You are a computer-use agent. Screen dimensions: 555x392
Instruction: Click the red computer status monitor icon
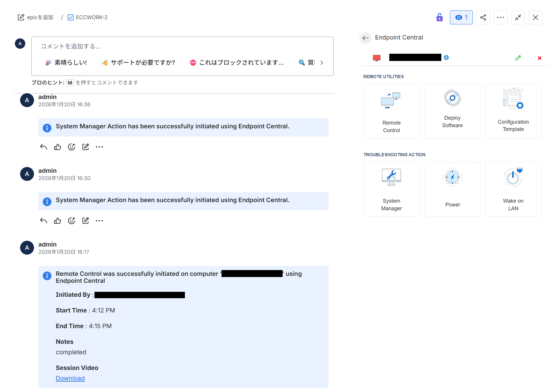376,58
